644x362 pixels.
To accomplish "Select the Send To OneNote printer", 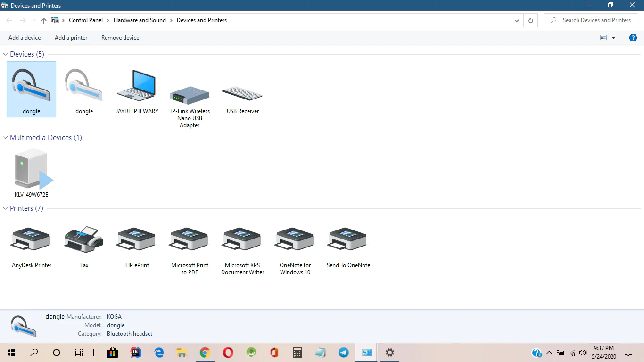I will (348, 241).
